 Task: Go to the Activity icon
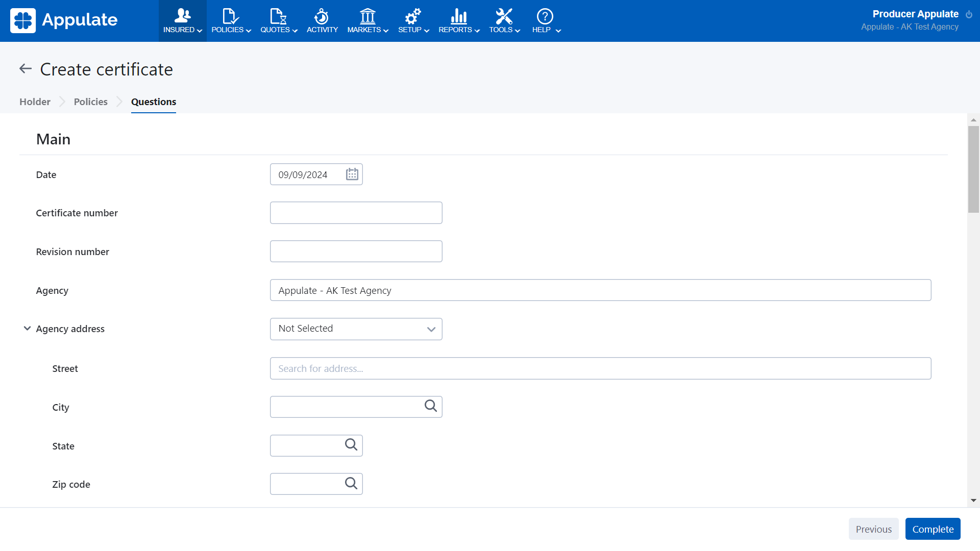tap(322, 16)
